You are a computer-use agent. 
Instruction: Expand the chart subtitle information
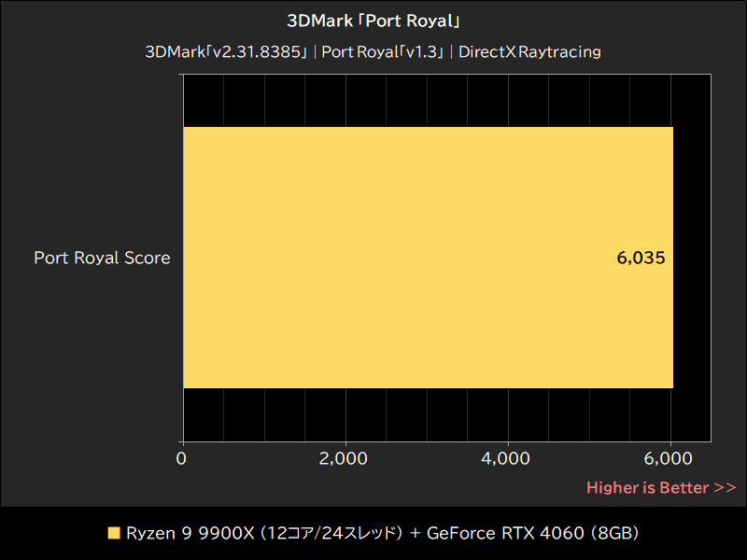[x=373, y=52]
